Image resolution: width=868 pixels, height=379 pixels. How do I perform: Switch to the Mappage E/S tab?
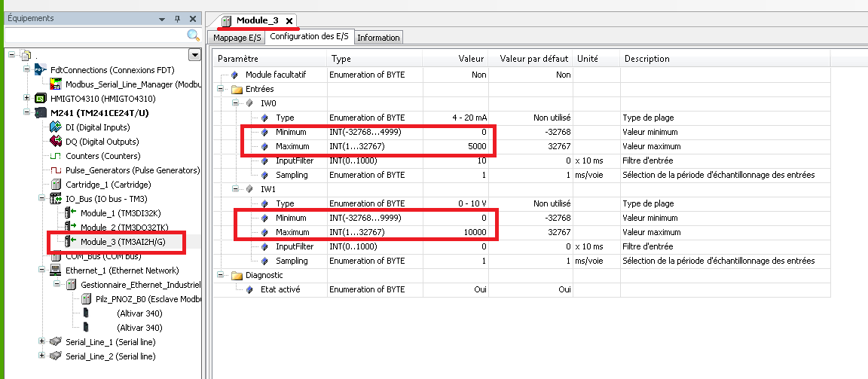pyautogui.click(x=237, y=38)
